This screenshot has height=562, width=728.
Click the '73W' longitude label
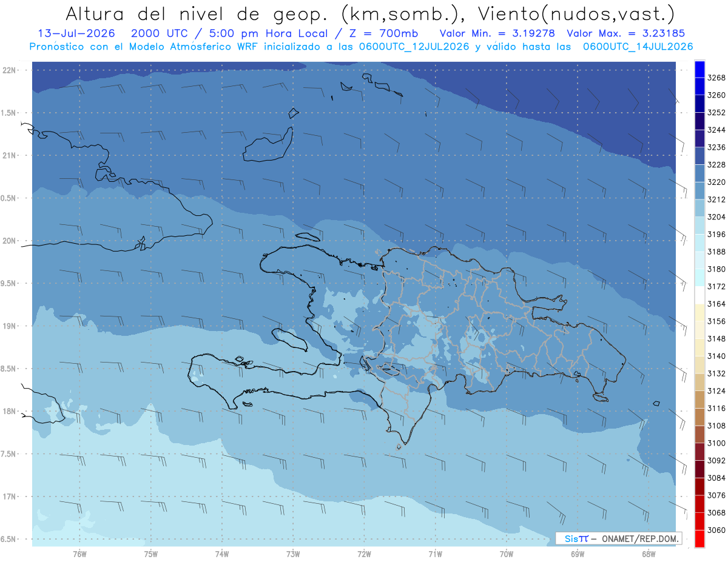click(293, 554)
